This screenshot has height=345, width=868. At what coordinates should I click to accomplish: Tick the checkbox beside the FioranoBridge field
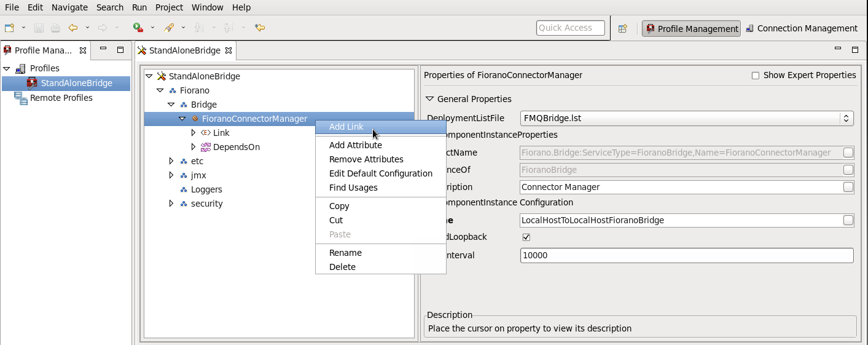click(848, 170)
